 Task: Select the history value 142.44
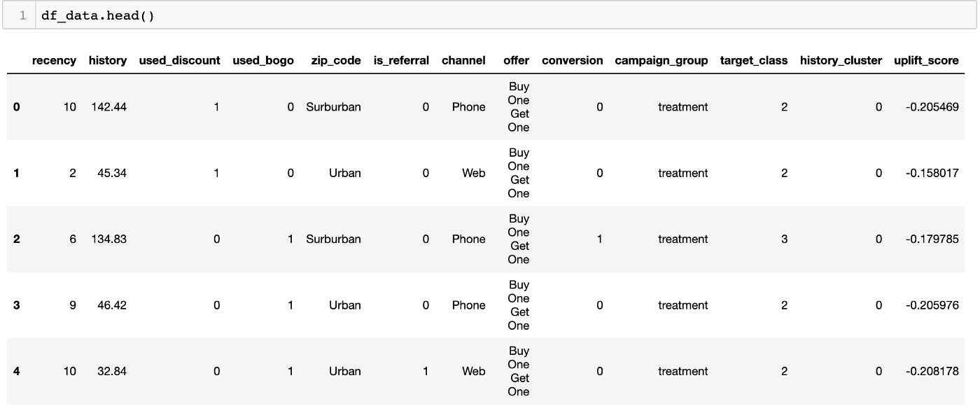point(108,107)
